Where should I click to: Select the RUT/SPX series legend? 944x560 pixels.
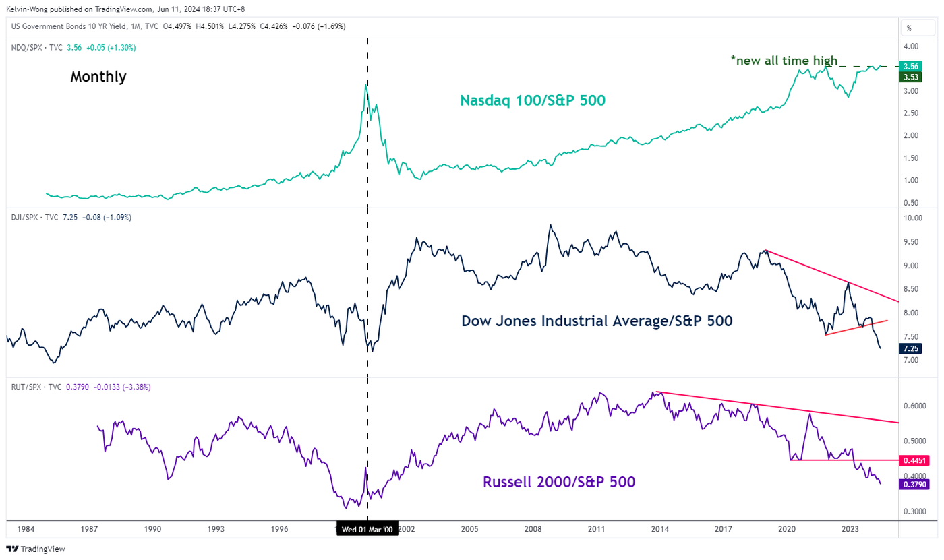[34, 387]
